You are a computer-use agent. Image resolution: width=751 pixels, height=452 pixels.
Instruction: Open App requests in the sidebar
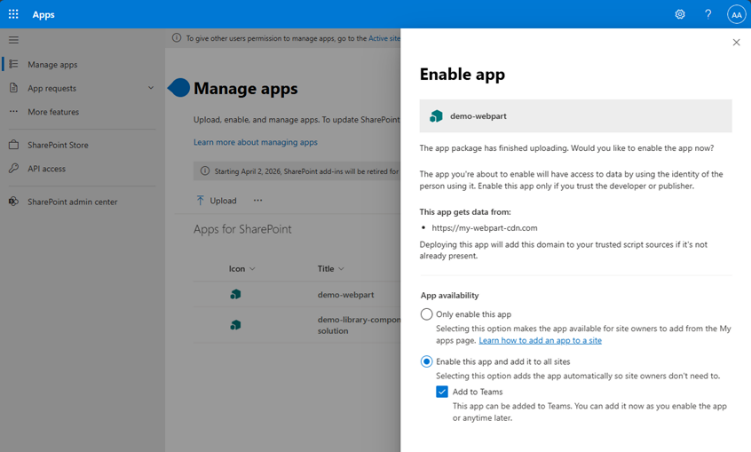point(52,88)
